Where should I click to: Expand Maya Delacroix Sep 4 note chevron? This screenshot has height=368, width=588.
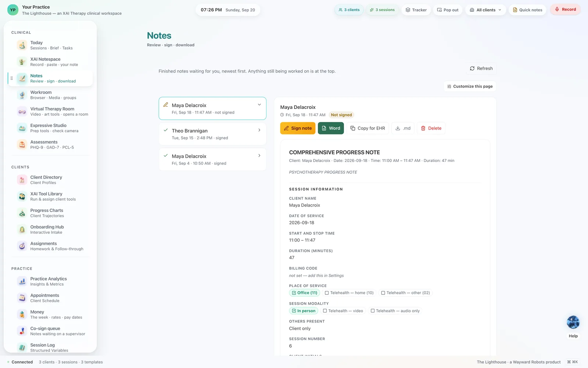(x=259, y=156)
